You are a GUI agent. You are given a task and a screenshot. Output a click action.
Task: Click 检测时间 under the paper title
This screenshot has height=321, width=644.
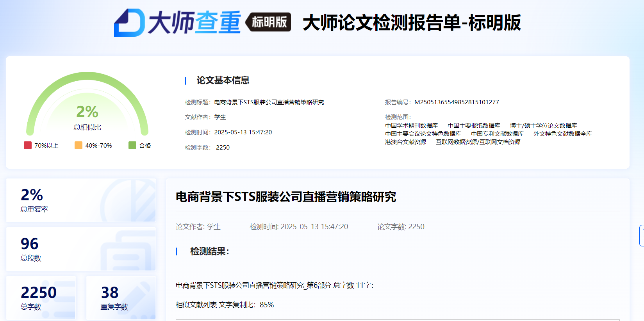click(x=299, y=227)
